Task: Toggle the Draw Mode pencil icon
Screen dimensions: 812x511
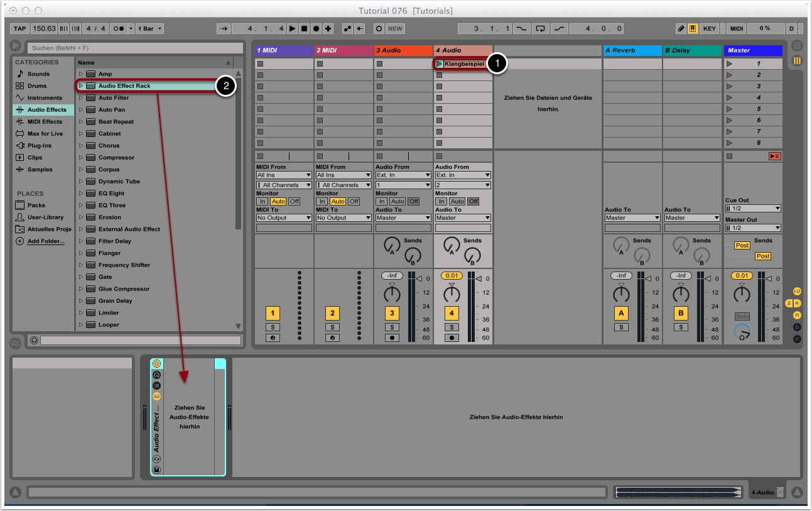Action: coord(681,28)
